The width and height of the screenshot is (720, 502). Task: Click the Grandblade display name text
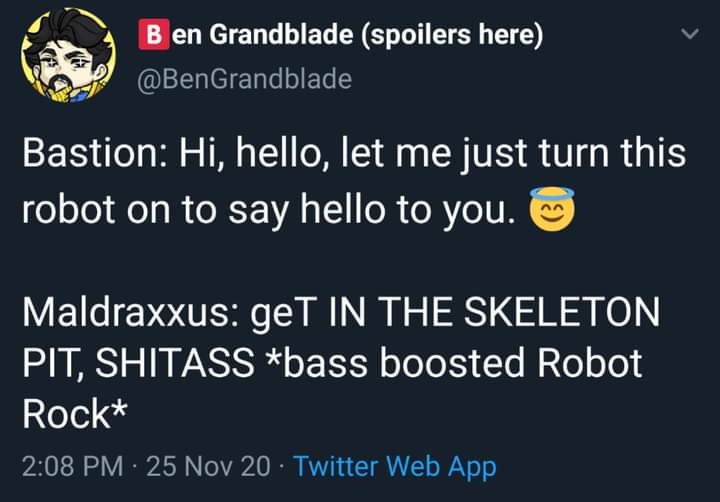click(x=281, y=34)
